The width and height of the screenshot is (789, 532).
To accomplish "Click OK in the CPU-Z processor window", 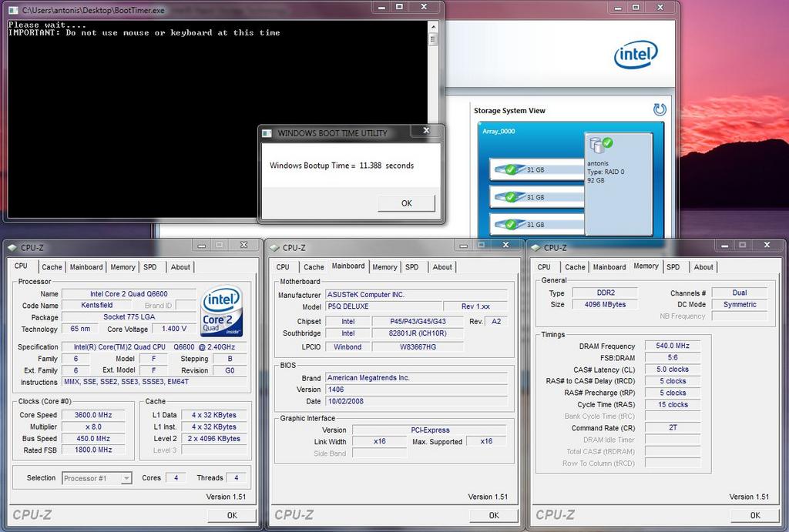I will [x=232, y=515].
